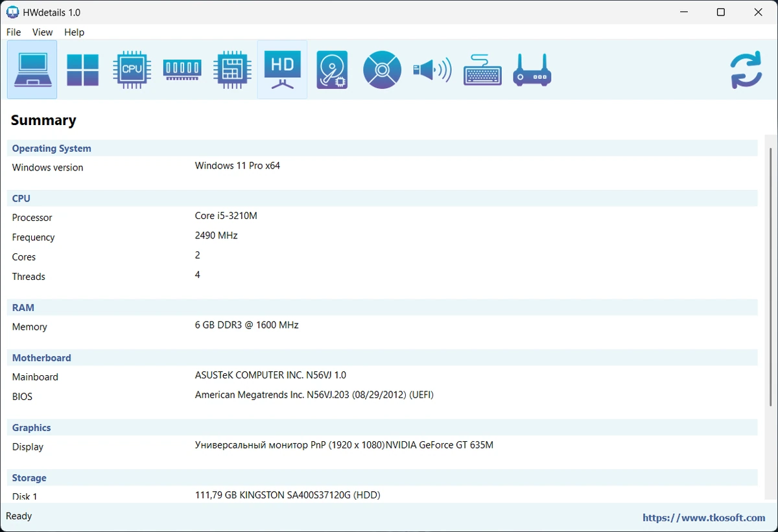
Task: Click the Operating System section header
Action: tap(383, 148)
